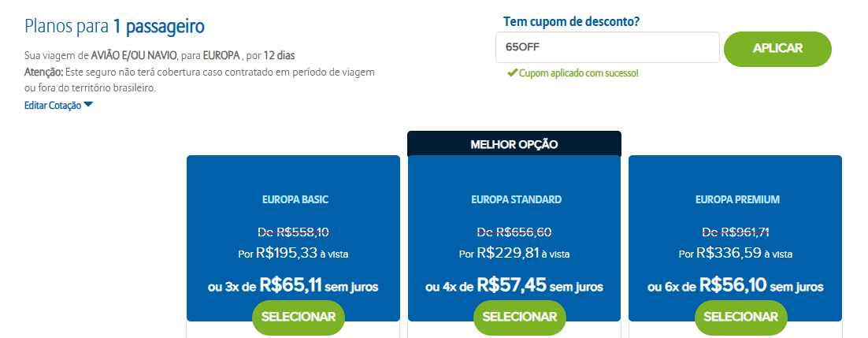Click the Europa Standard plan title
Viewport: 868px width, 338px height.
coord(517,199)
